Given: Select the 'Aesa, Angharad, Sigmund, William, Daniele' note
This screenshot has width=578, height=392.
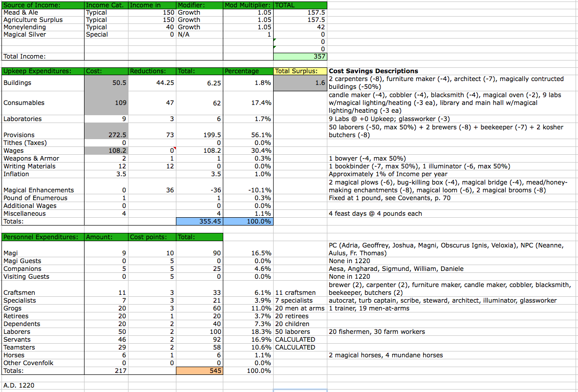Looking at the screenshot, I should tap(396, 269).
